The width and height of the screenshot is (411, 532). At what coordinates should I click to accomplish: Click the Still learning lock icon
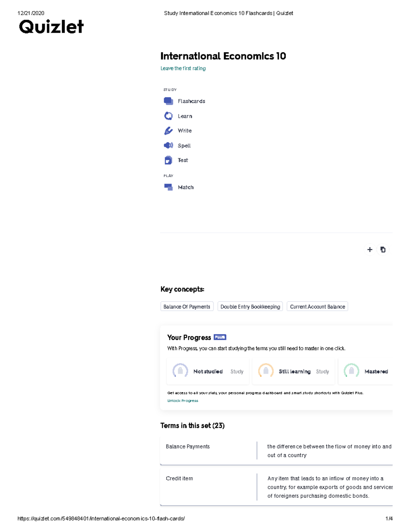tap(266, 371)
